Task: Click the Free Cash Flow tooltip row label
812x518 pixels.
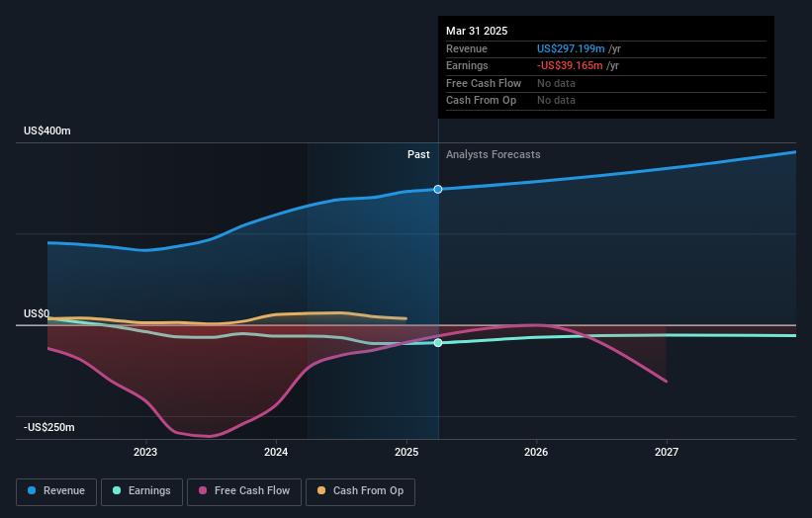Action: [x=484, y=83]
